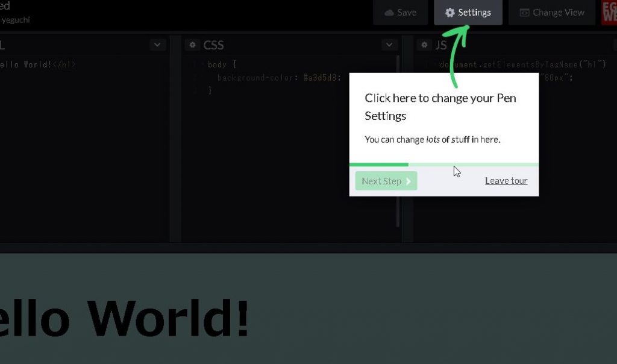Click the cloud icon on the Save button
The width and height of the screenshot is (617, 364).
pos(389,13)
